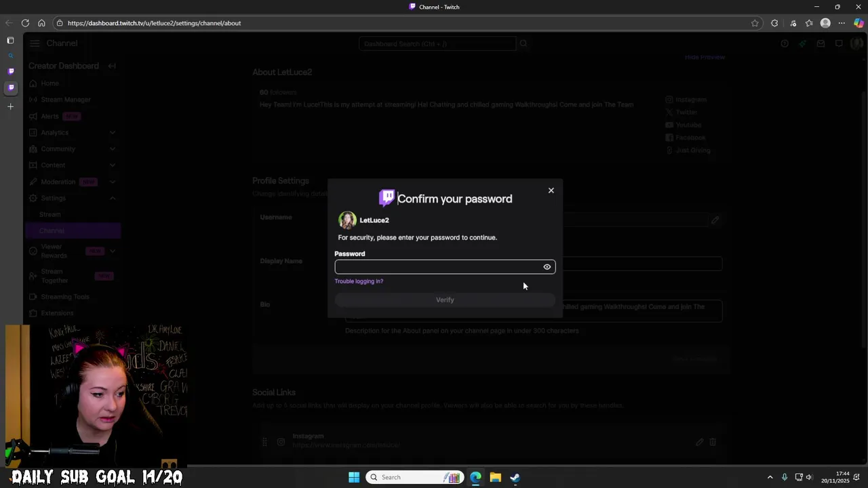
Task: Open browser Extensions puzzle icon
Action: click(774, 23)
